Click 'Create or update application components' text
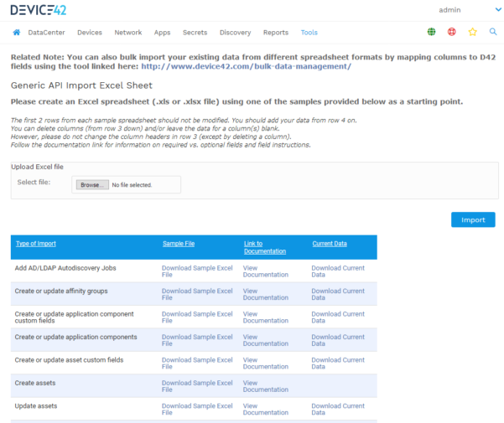This screenshot has width=504, height=423. pyautogui.click(x=75, y=337)
